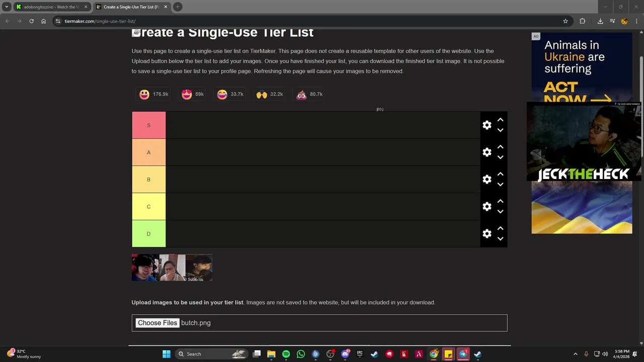Select the Create a Single-Use Tier List tab
This screenshot has width=644, height=362.
(x=131, y=7)
